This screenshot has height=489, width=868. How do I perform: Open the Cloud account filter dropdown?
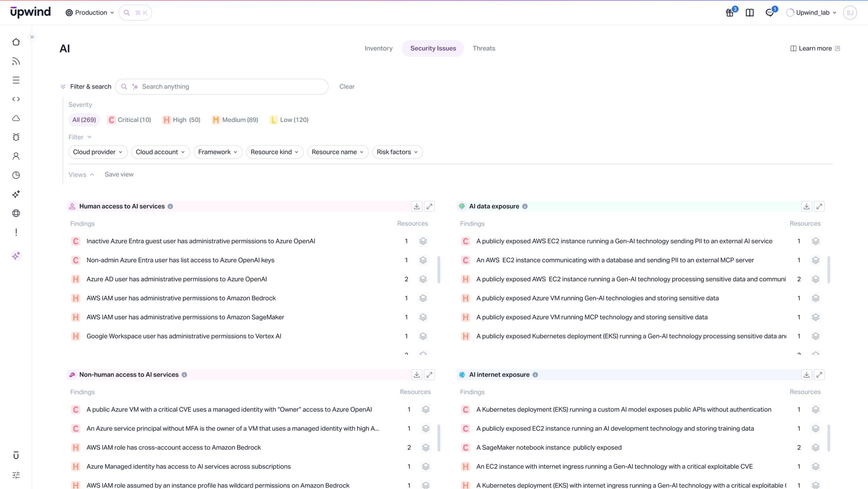(x=160, y=152)
